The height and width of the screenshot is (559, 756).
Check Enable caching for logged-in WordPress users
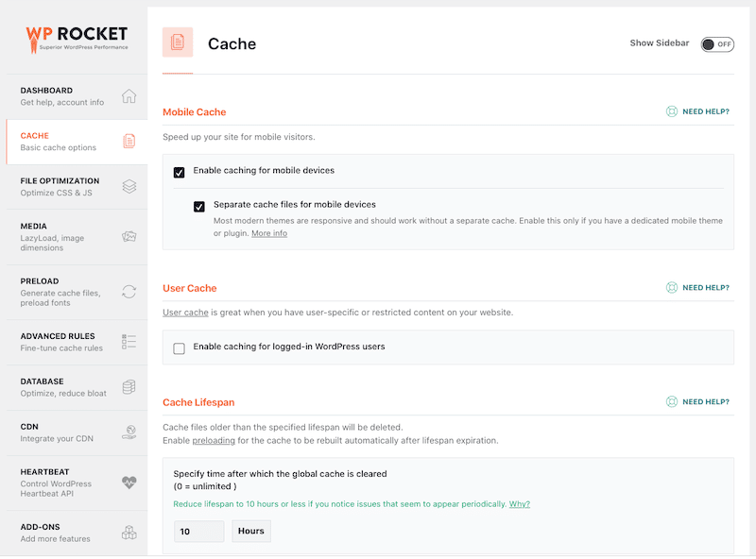tap(179, 348)
